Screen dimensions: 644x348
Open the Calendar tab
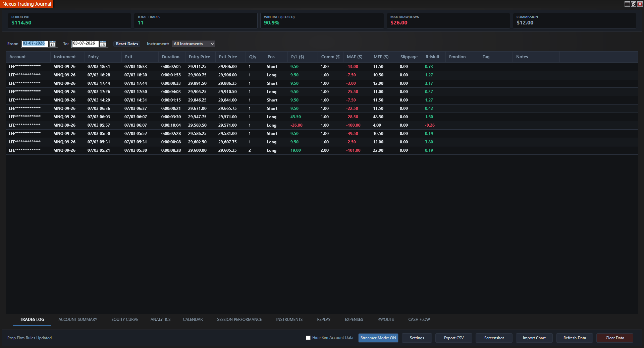point(193,320)
